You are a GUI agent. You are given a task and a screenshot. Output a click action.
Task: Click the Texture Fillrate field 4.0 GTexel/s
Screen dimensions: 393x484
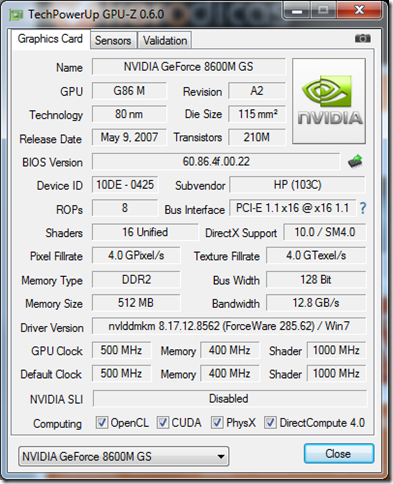pos(316,255)
